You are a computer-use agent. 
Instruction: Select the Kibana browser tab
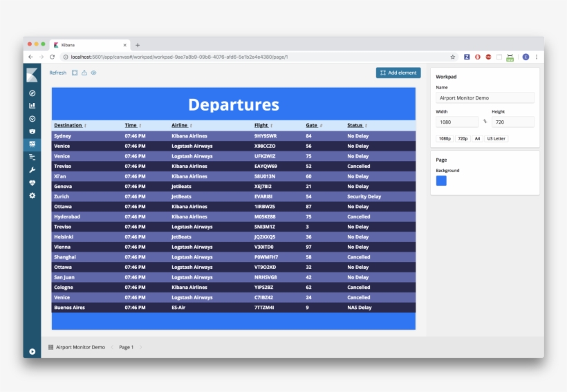coord(89,44)
